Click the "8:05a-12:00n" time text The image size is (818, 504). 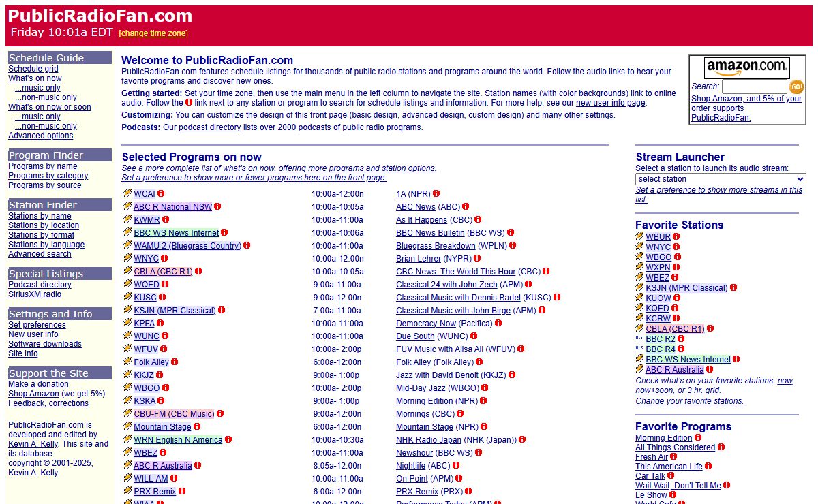tap(337, 466)
